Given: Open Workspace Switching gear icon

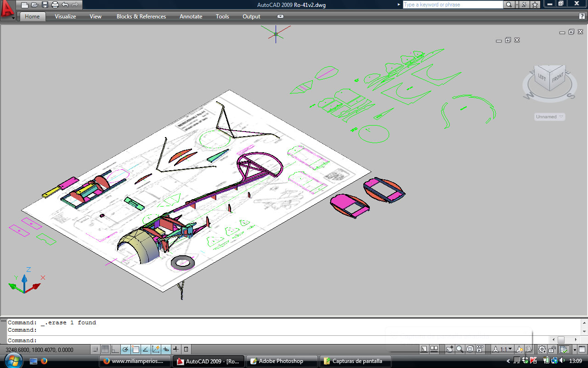Looking at the screenshot, I should [542, 350].
